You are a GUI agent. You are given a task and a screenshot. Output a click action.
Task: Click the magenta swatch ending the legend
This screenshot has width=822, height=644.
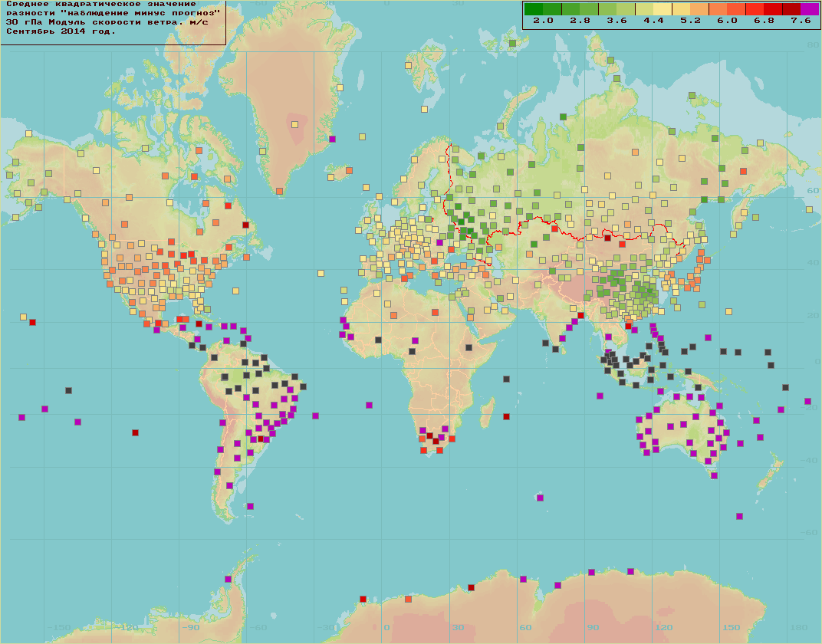click(x=810, y=9)
